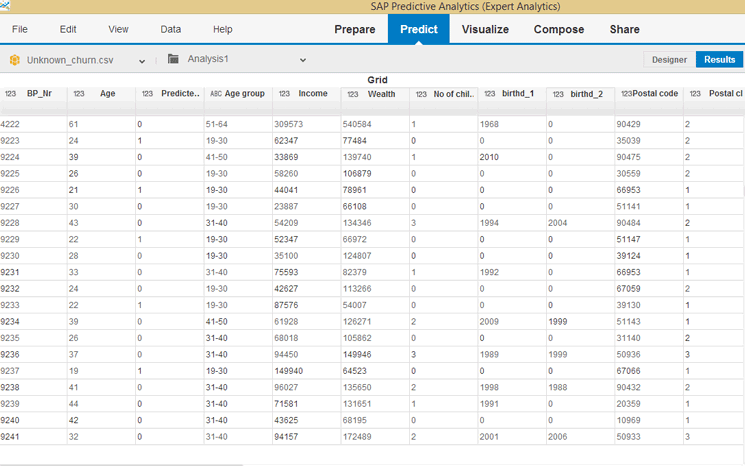Click the Grid title label
Image resolution: width=745 pixels, height=466 pixels.
377,80
